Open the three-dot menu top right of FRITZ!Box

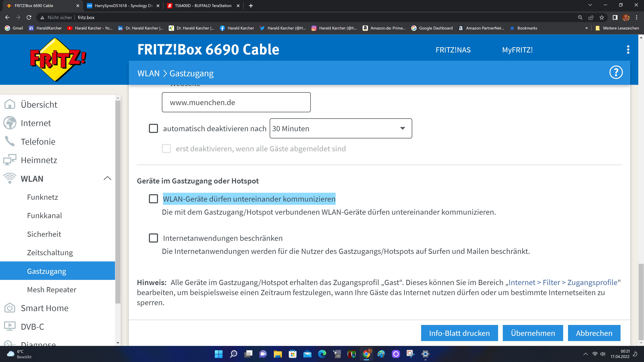(628, 50)
